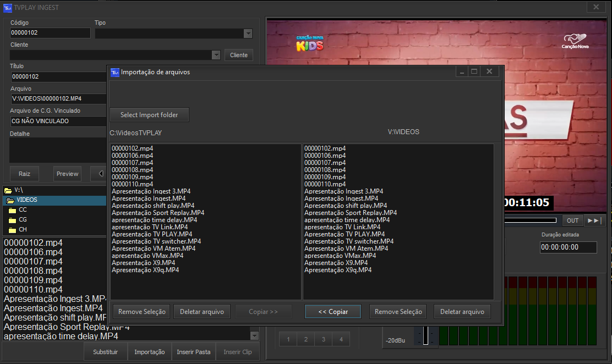Viewport: 612px width, 364px height.
Task: Click the CH folder icon
Action: (12, 230)
